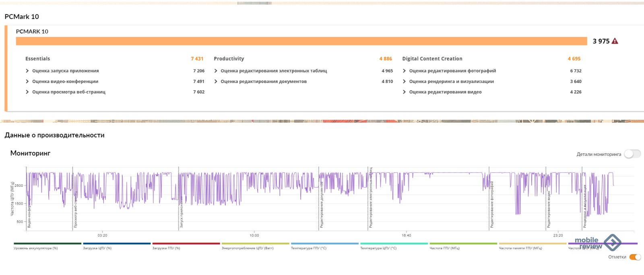The width and height of the screenshot is (644, 275).
Task: Click the Digital Content Creation score 4 695
Action: click(x=574, y=59)
